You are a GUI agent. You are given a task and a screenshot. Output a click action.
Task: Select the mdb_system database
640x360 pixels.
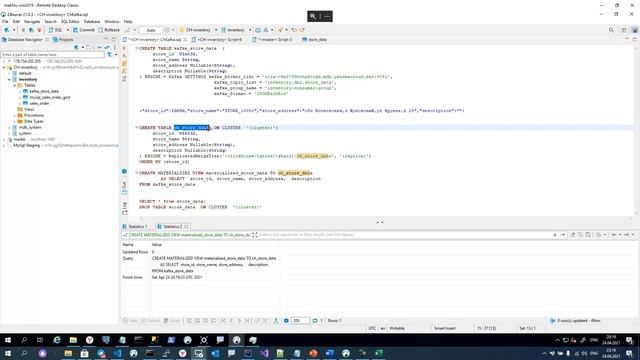click(x=30, y=127)
